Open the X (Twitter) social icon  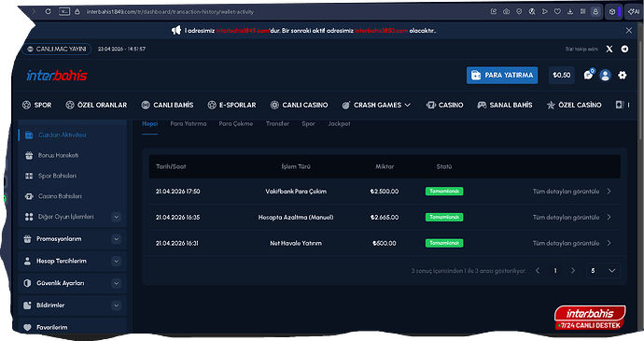click(x=609, y=49)
